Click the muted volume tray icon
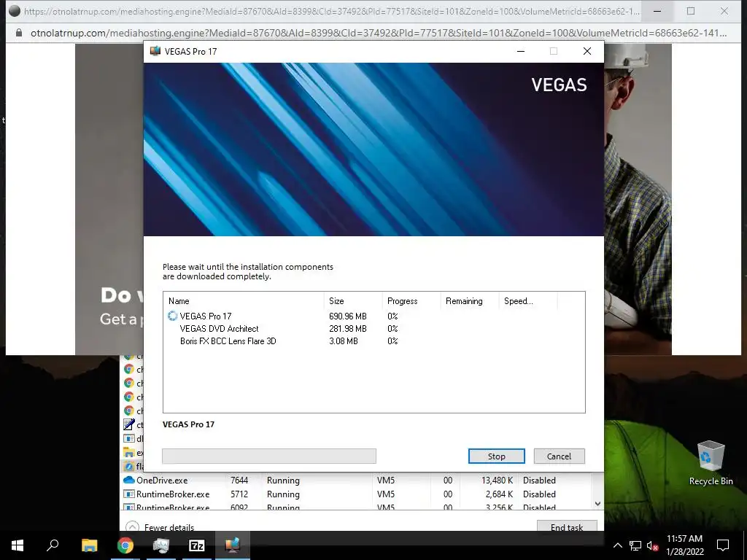This screenshot has height=560, width=747. coord(653,545)
